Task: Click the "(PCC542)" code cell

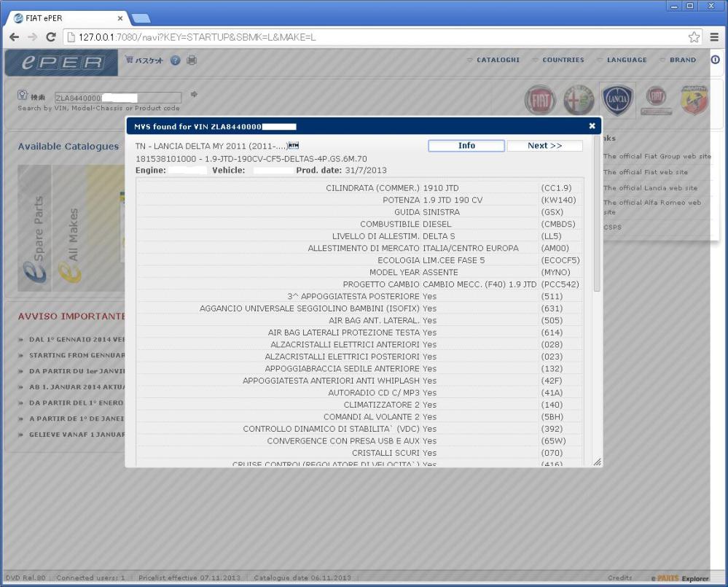Action: [560, 284]
